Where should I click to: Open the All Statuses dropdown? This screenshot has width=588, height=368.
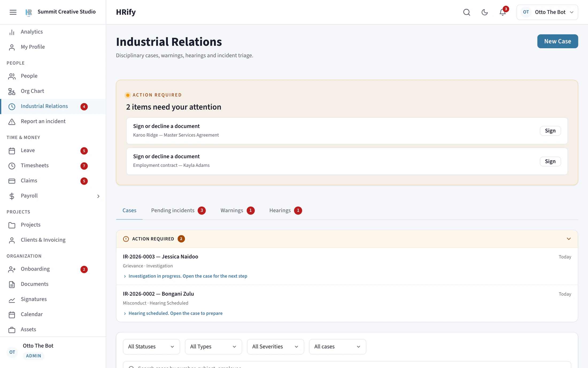tap(151, 347)
